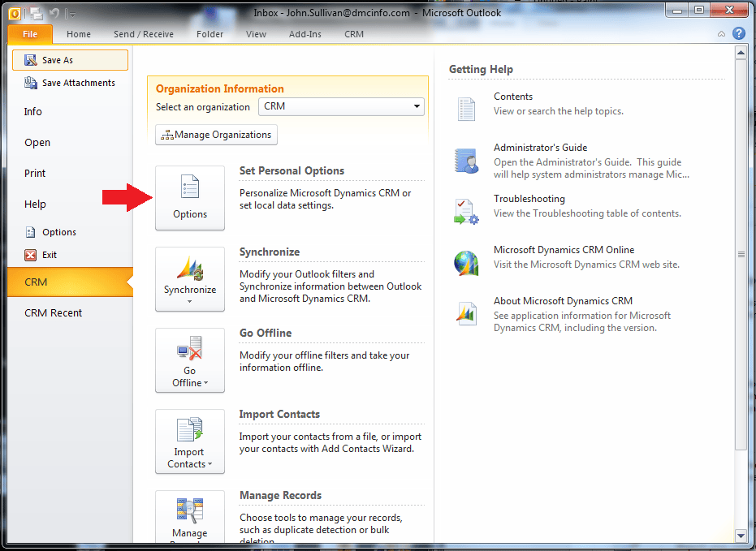Click the scroll up arrow of the scrollbar

click(741, 52)
